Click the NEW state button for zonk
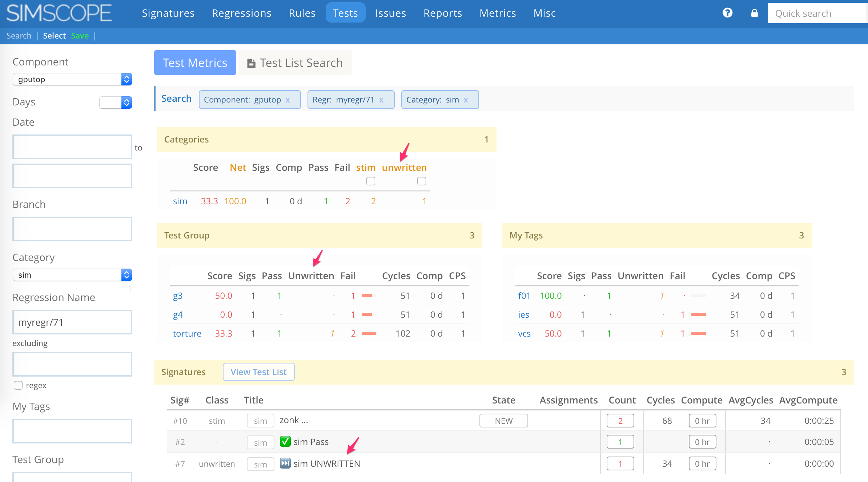 pyautogui.click(x=504, y=421)
